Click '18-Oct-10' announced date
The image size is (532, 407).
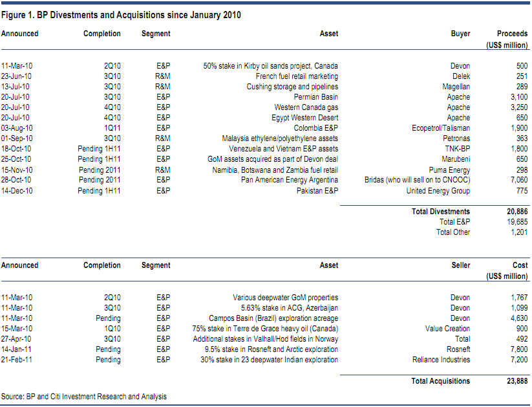coord(16,149)
